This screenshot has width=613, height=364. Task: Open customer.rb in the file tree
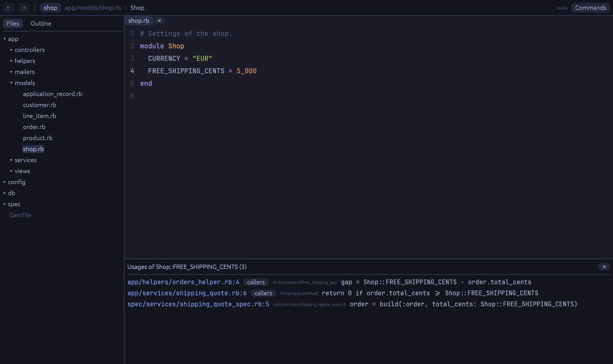click(40, 105)
